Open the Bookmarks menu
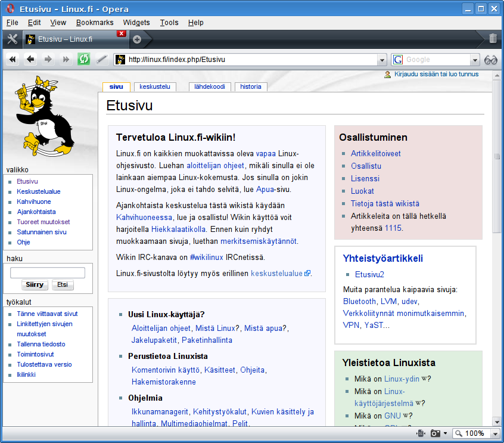504x443 pixels. (94, 23)
